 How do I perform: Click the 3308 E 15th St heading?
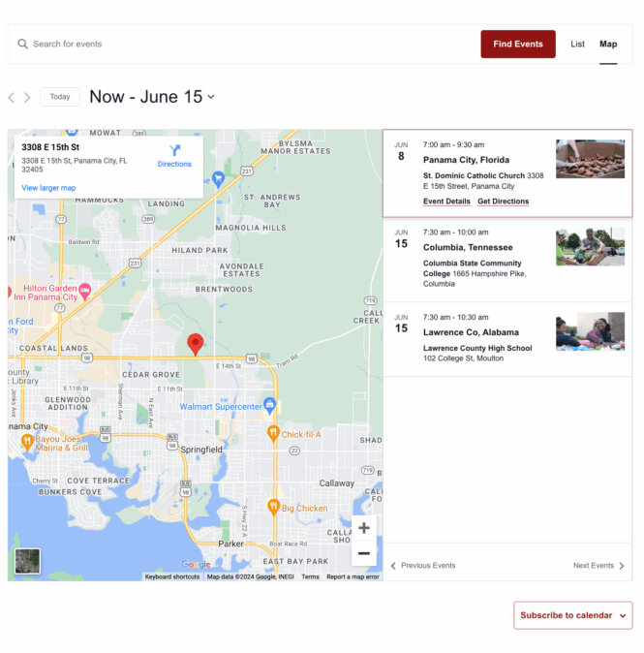pyautogui.click(x=50, y=147)
